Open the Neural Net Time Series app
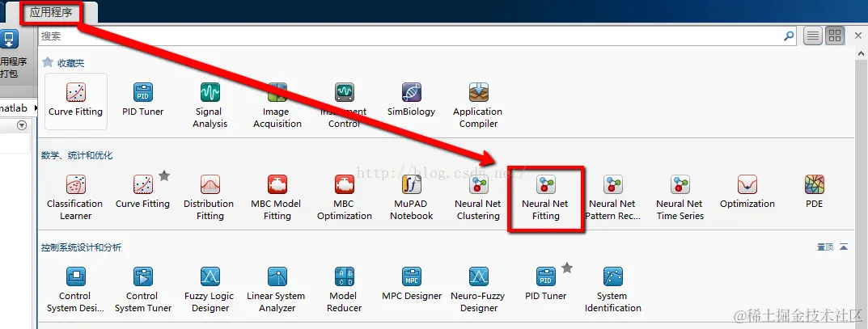The width and height of the screenshot is (868, 329). (680, 197)
